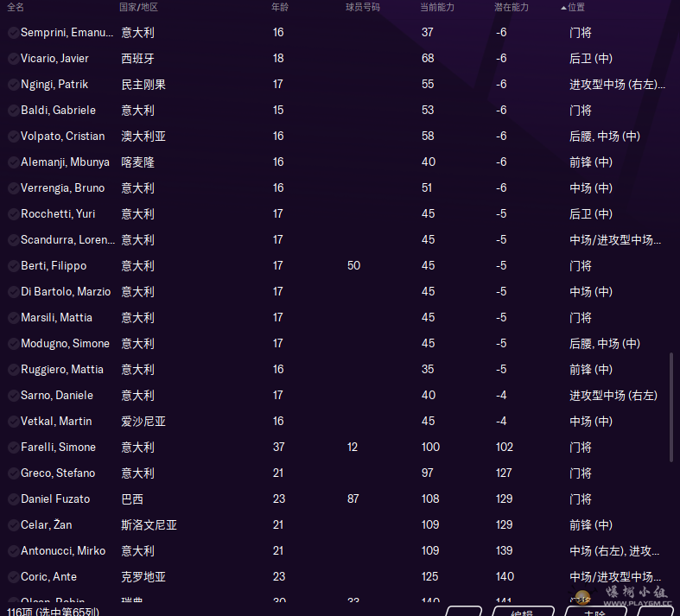Toggle selection checkmark for Celar, Žan
This screenshot has width=680, height=616.
(x=13, y=525)
